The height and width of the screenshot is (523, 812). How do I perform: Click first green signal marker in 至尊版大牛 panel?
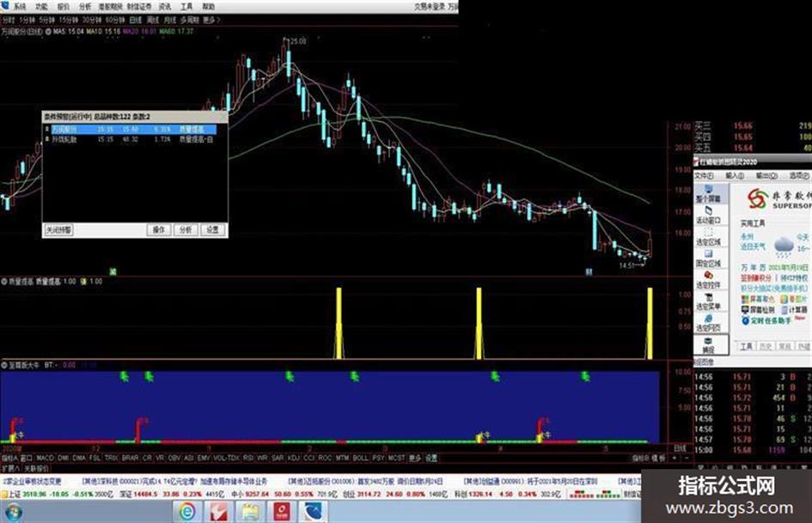pyautogui.click(x=125, y=376)
